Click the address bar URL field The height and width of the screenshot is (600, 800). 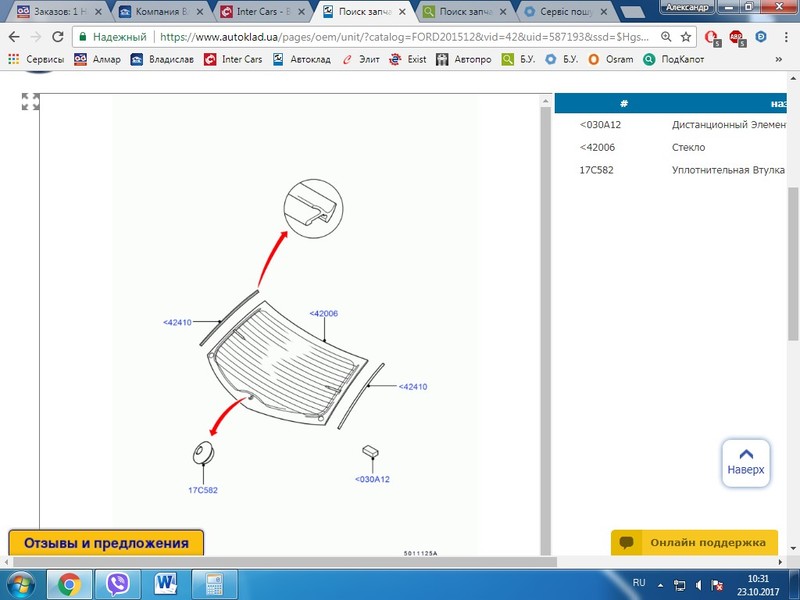coord(400,36)
